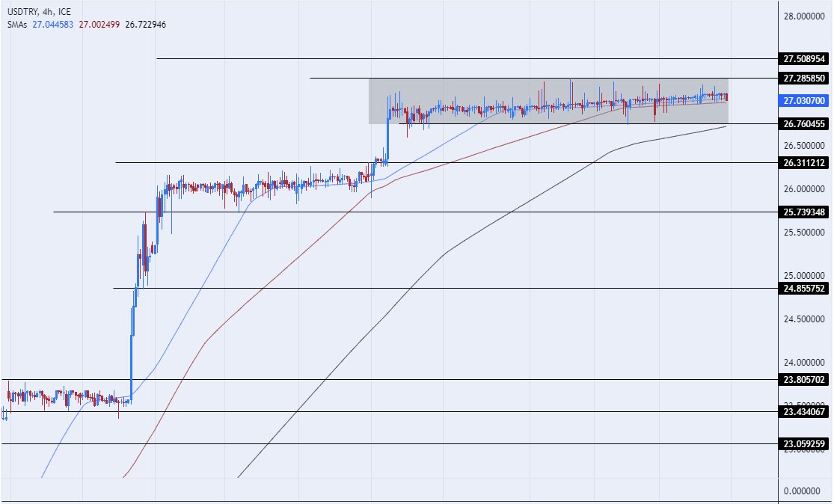Select the 24.855752 price level label
The image size is (834, 504).
[x=803, y=289]
